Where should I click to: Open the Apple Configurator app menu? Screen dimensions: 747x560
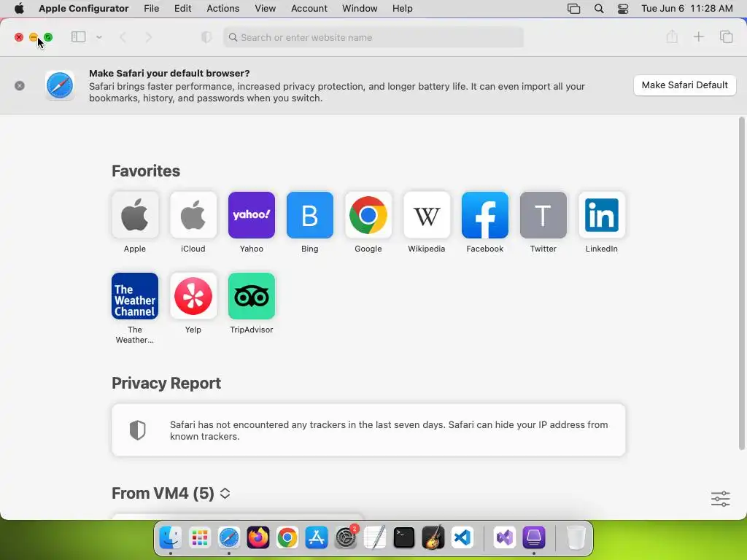[x=83, y=9]
